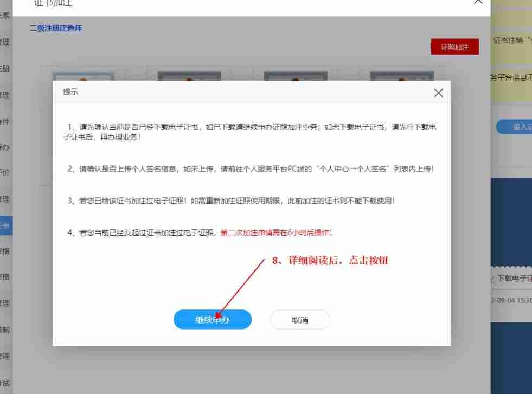Click the 下载电子证 download link
Viewport: 532px width, 394px height.
(512, 279)
